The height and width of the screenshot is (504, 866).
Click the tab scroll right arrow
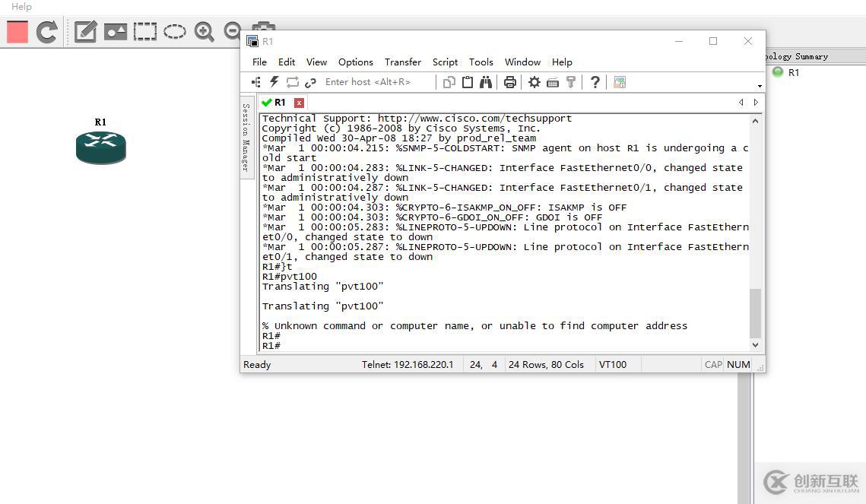click(756, 102)
